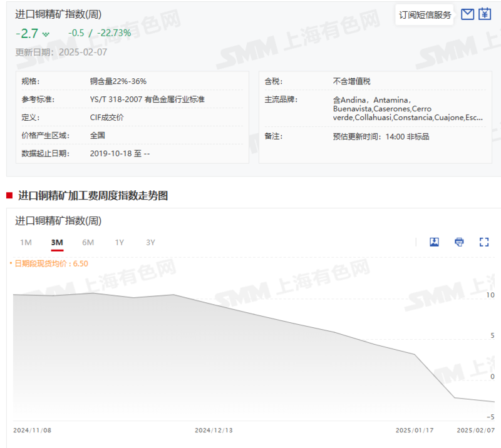
Task: Print the chart using printer icon
Action: 459,242
